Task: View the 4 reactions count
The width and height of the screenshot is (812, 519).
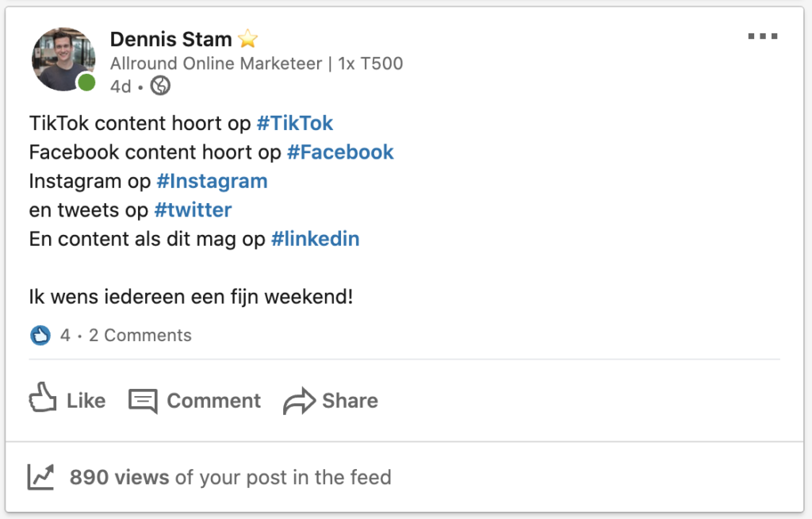Action: coord(65,336)
